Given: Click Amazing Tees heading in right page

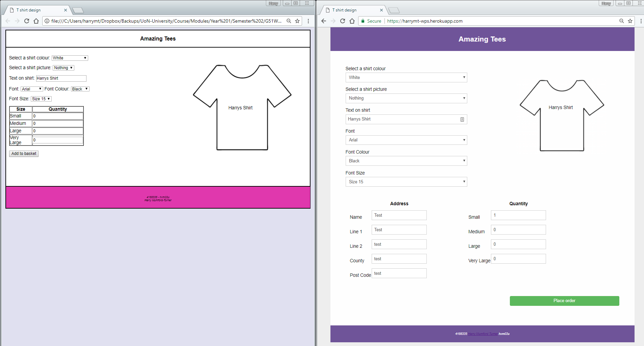Looking at the screenshot, I should point(482,39).
